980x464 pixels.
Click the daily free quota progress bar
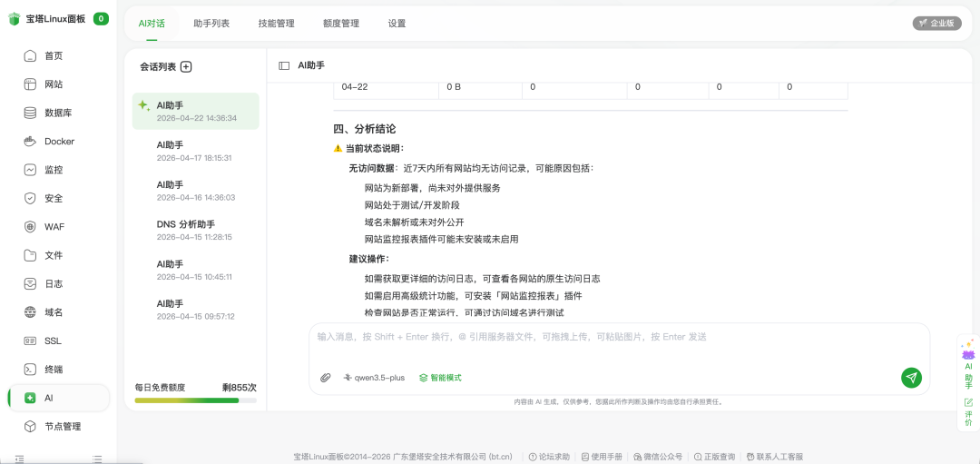196,400
